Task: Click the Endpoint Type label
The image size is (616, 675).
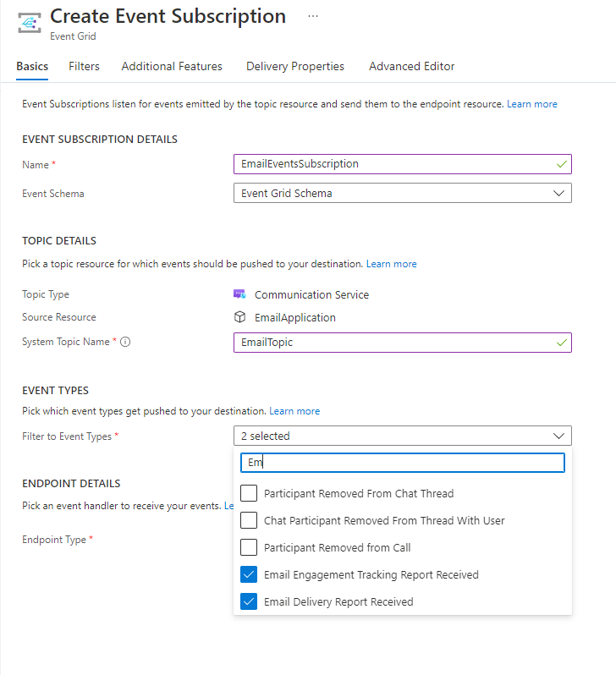Action: point(54,540)
